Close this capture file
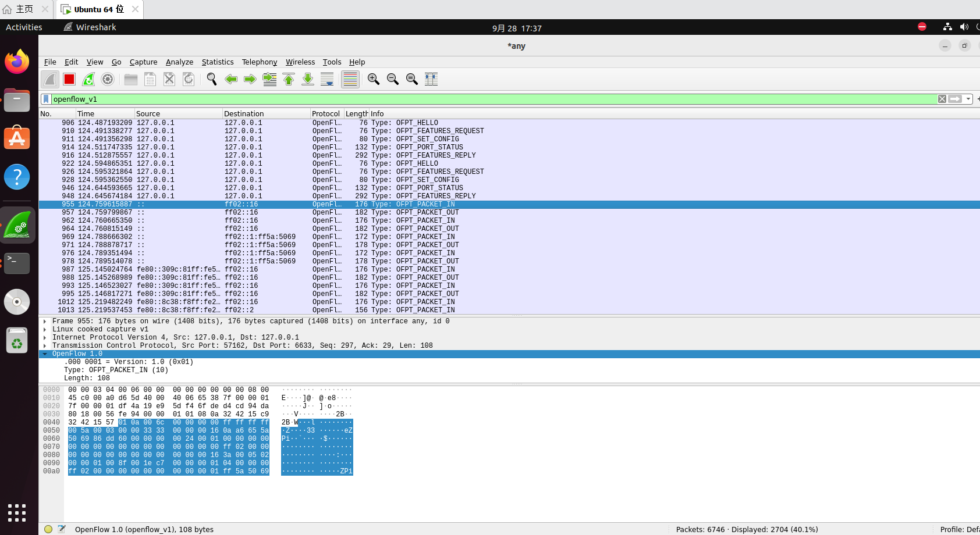This screenshot has width=980, height=535. [169, 79]
